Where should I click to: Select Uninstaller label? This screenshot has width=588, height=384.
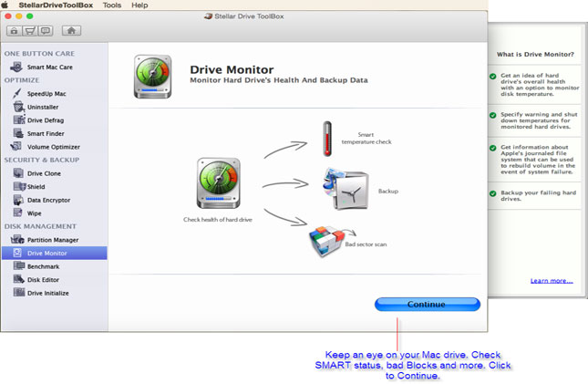point(43,107)
